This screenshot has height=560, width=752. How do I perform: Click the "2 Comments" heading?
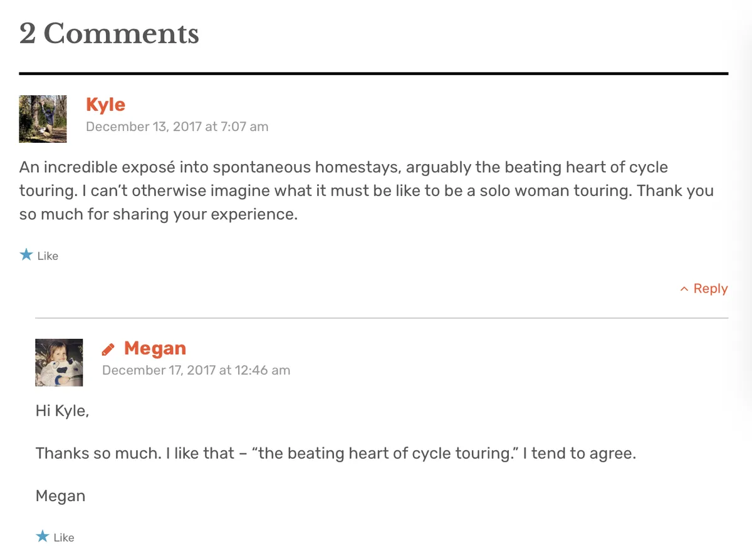pos(109,34)
